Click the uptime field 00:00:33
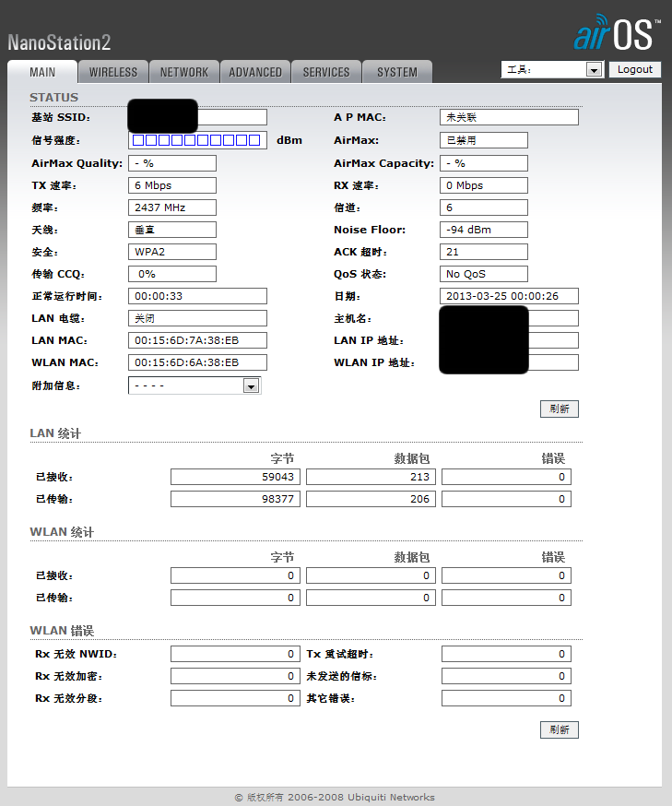Screen dimensions: 672x806 (197, 296)
